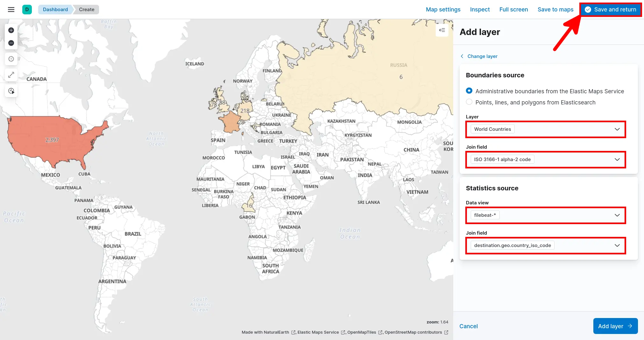The width and height of the screenshot is (644, 340).
Task: Open the time slider control
Action: (11, 91)
